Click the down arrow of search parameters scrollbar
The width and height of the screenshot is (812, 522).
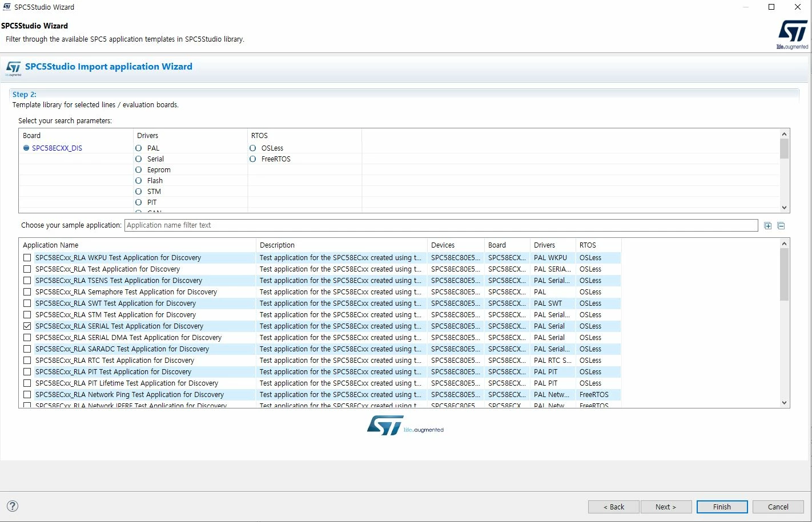tap(784, 208)
